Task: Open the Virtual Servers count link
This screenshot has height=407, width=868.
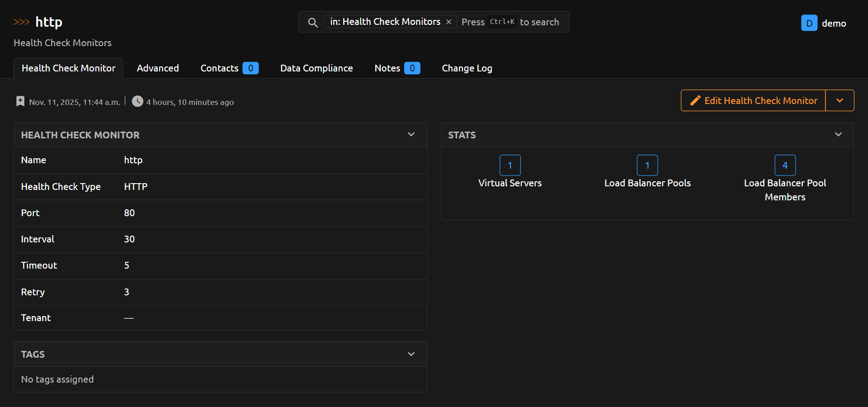Action: tap(510, 166)
